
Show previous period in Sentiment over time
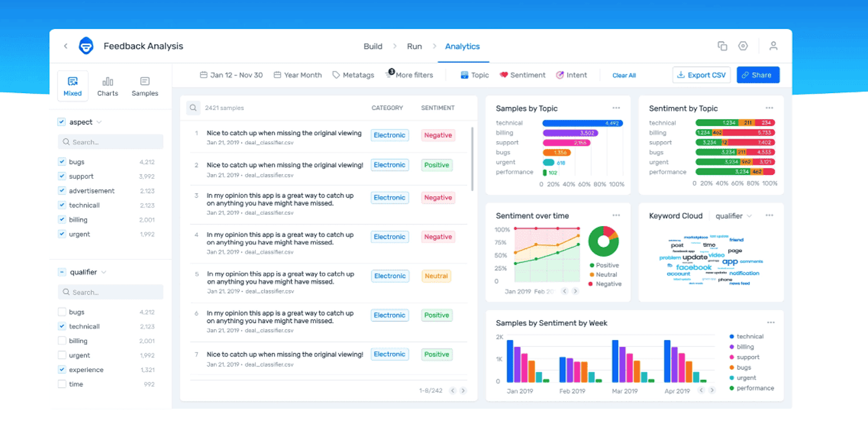click(x=565, y=291)
